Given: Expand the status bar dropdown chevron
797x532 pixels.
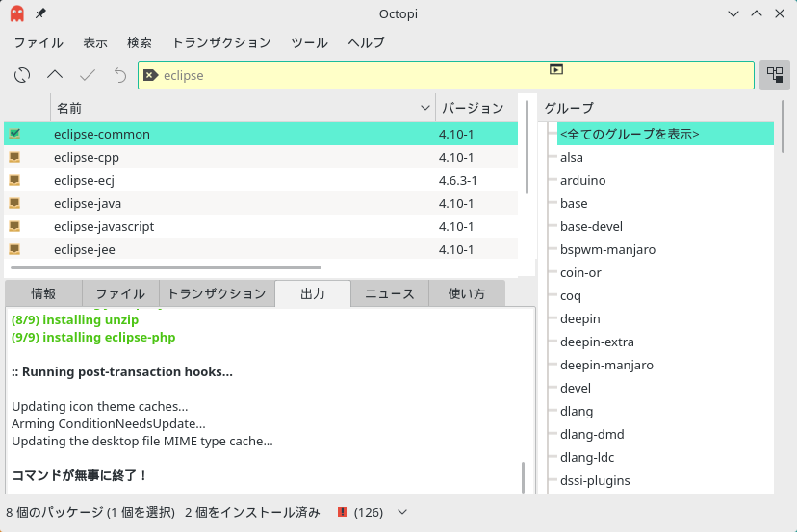Looking at the screenshot, I should [402, 512].
